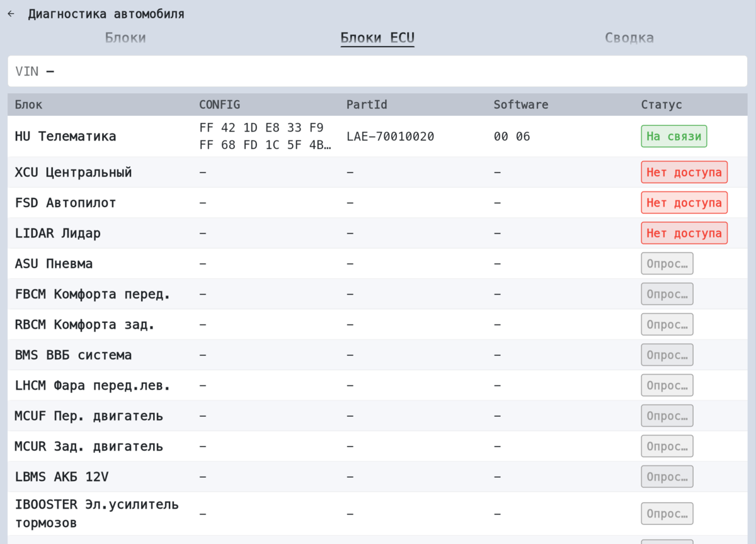Click 'Опрос…' button for IBOOSTER Эл.усилитель тормозов
The width and height of the screenshot is (756, 544).
[667, 514]
